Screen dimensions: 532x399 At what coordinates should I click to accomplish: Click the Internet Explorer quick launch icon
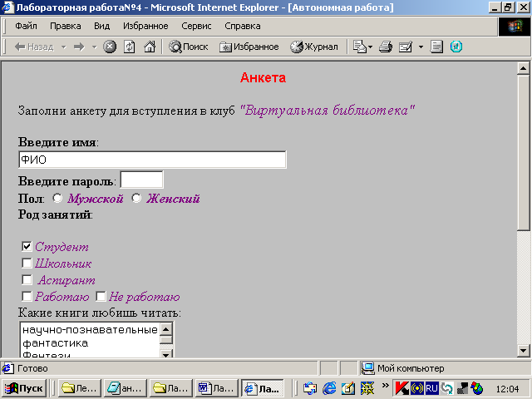(329, 388)
